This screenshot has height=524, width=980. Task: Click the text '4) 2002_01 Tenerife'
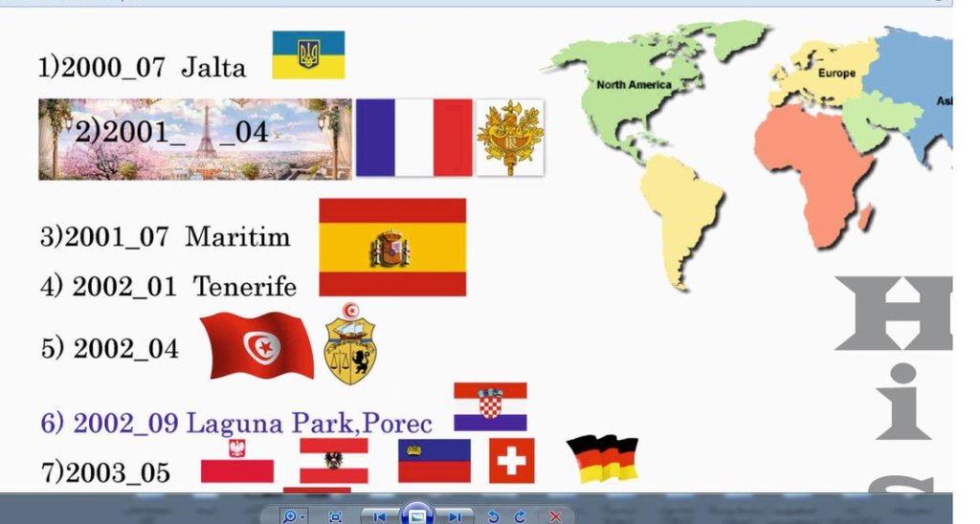168,287
